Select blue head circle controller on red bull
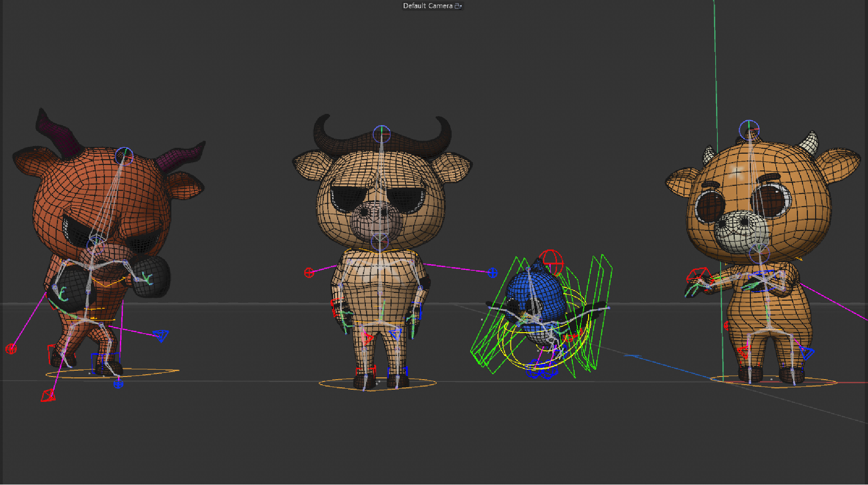The width and height of the screenshot is (868, 485). pyautogui.click(x=124, y=156)
